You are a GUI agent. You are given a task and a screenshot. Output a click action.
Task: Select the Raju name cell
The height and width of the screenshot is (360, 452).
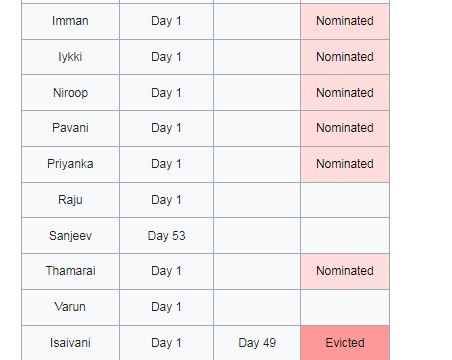(x=70, y=200)
